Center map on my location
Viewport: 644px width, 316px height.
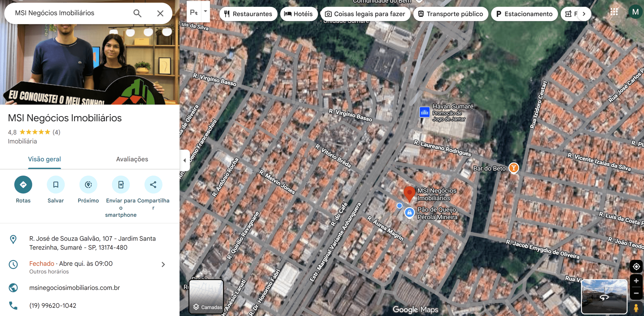(x=636, y=266)
